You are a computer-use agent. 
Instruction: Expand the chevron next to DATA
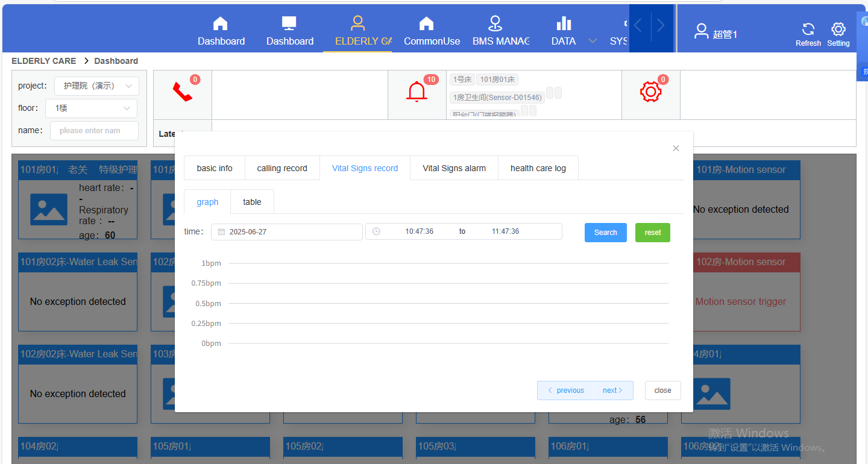pyautogui.click(x=593, y=41)
